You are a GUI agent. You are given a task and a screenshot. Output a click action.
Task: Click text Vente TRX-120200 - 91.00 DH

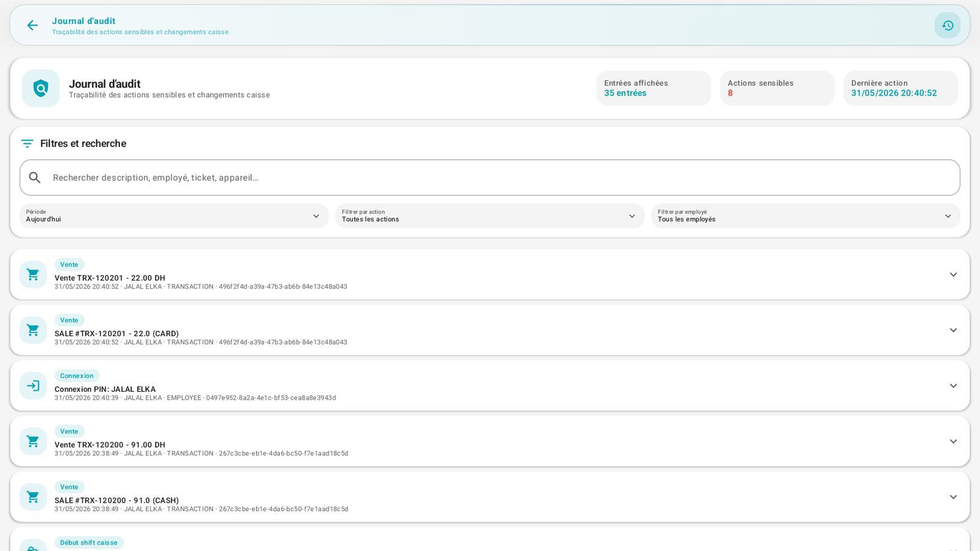[x=110, y=445]
